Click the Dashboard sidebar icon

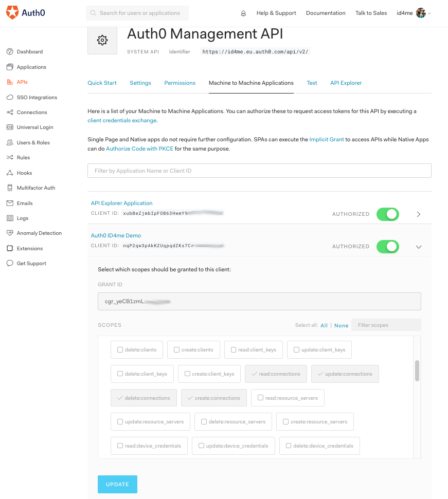click(10, 51)
